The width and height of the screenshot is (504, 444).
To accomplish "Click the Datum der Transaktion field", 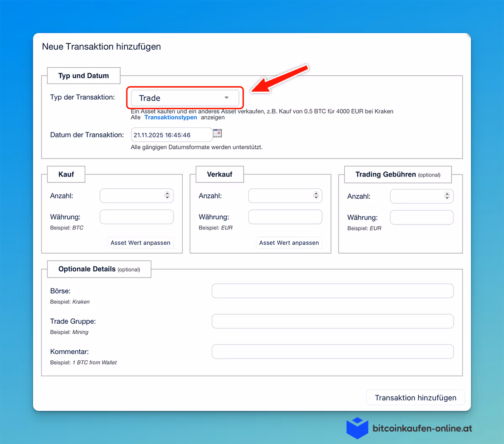I will pyautogui.click(x=172, y=135).
